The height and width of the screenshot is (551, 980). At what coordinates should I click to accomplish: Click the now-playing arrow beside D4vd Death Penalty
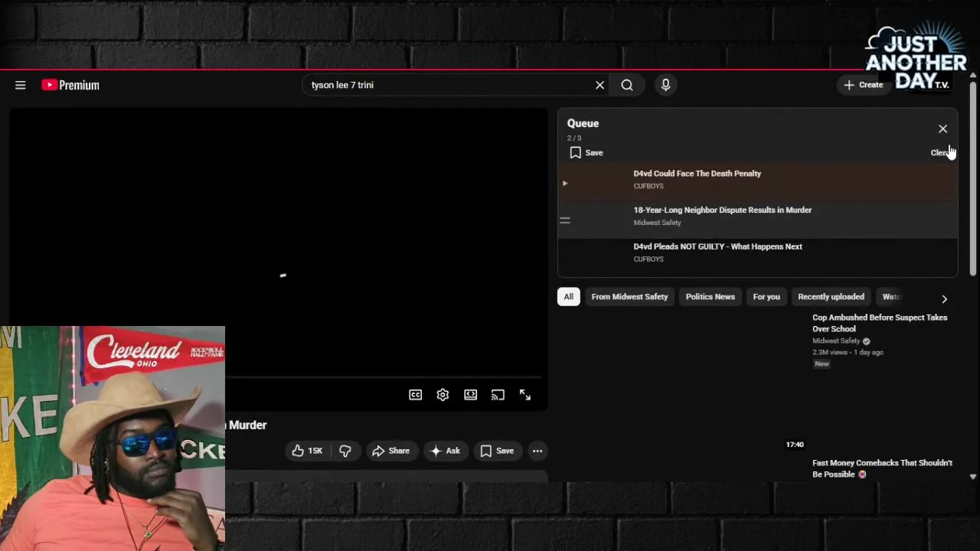click(x=565, y=184)
